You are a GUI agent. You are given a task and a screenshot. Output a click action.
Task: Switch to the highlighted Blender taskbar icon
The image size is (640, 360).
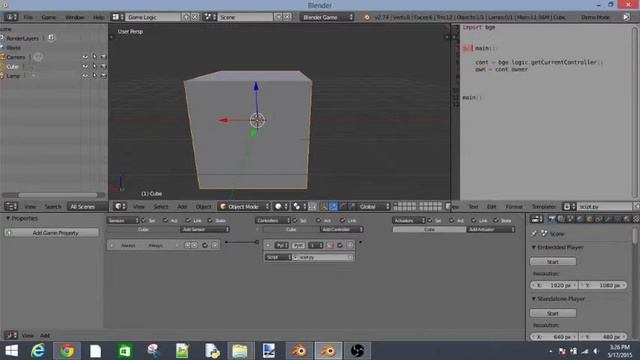(328, 351)
